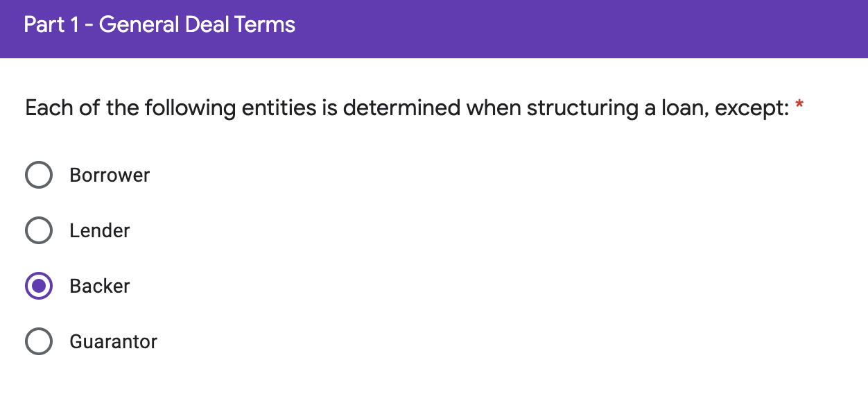The width and height of the screenshot is (868, 394).
Task: Click the "General Deal Terms" header title
Action: [x=198, y=25]
